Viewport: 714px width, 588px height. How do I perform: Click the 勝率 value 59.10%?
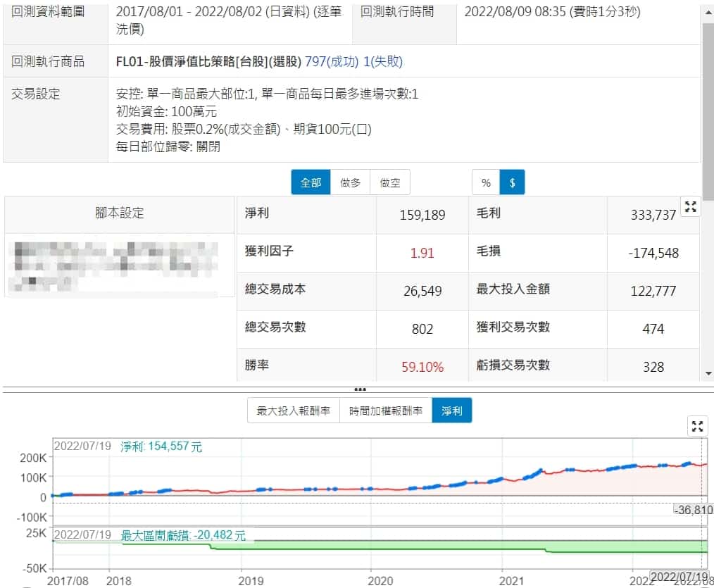[x=422, y=367]
